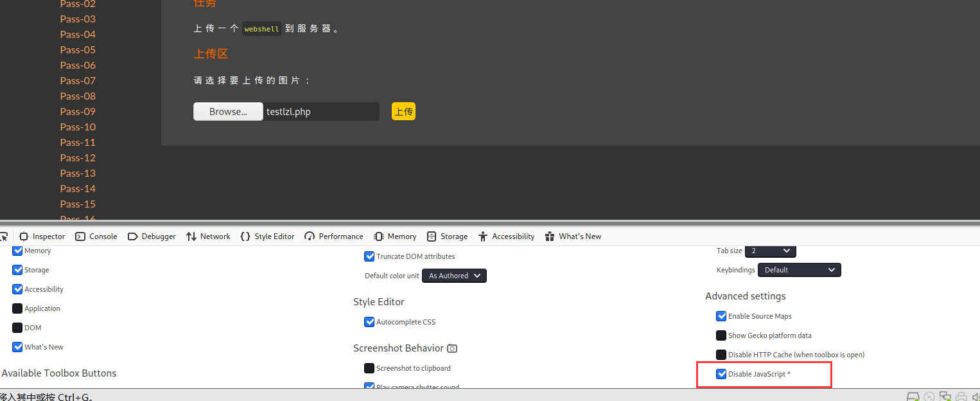Switch to the Network tab
This screenshot has height=401, width=980.
point(208,236)
